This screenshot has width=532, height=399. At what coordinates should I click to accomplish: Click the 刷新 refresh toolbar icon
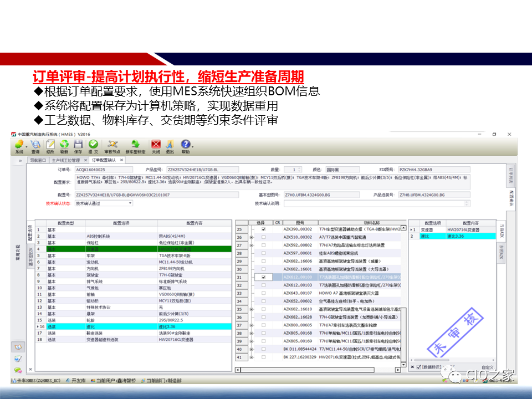[x=64, y=145]
